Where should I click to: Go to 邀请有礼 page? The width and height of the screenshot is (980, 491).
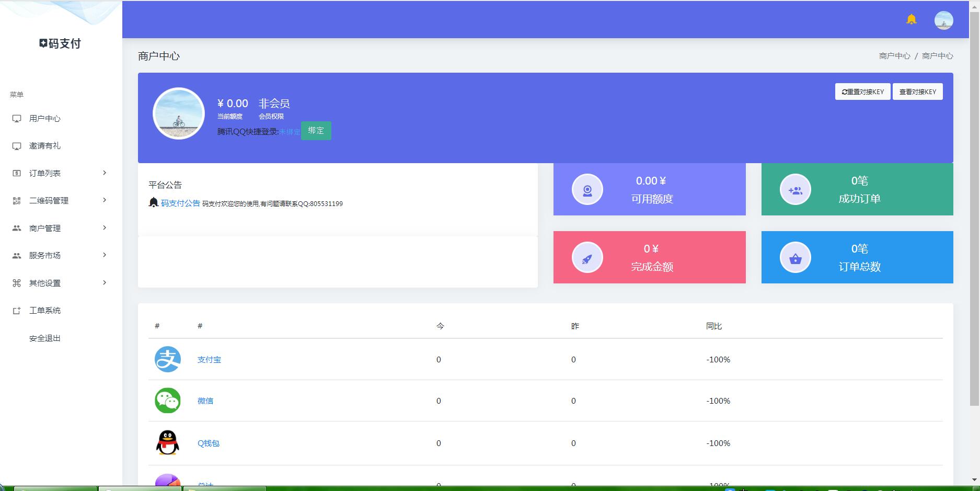(45, 146)
